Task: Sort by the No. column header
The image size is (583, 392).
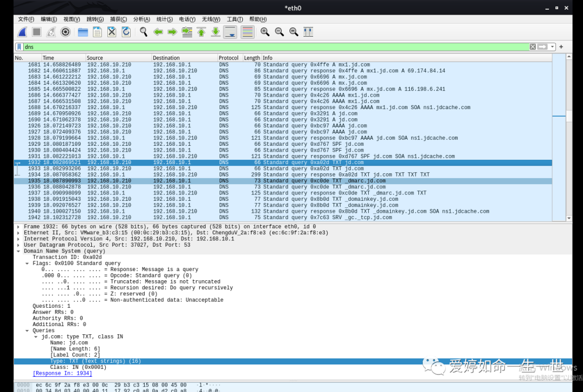Action: 28,58
